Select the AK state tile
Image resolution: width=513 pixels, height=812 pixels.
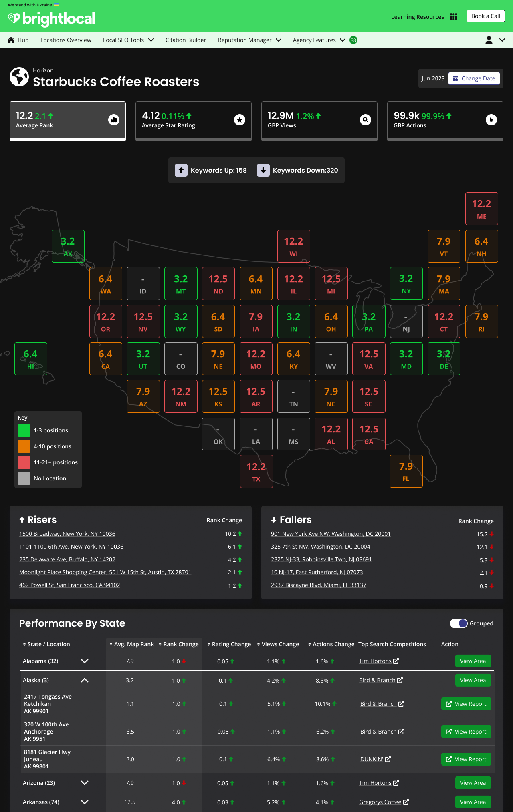[x=68, y=246]
